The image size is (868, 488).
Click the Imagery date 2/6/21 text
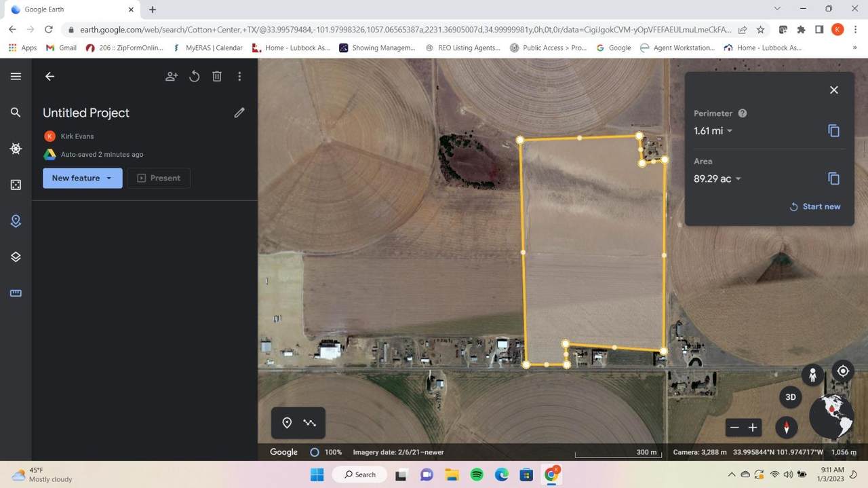pyautogui.click(x=398, y=452)
